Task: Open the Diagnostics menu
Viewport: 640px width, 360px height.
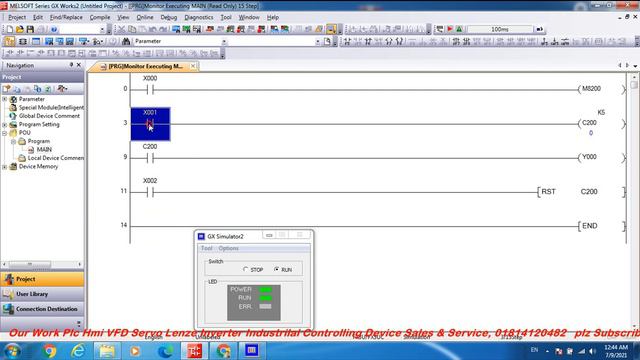Action: pyautogui.click(x=199, y=17)
